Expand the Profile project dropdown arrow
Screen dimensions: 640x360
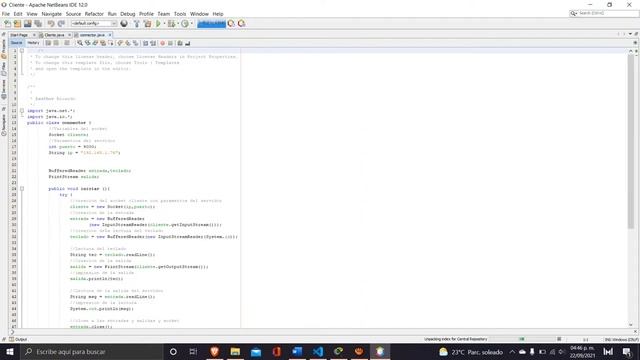point(191,24)
